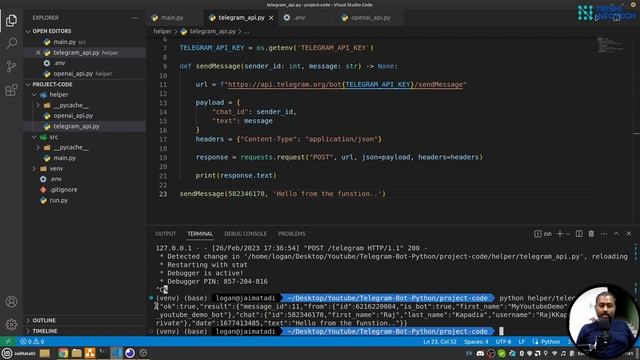Expand the venv folder
640x360 pixels.
[x=56, y=168]
